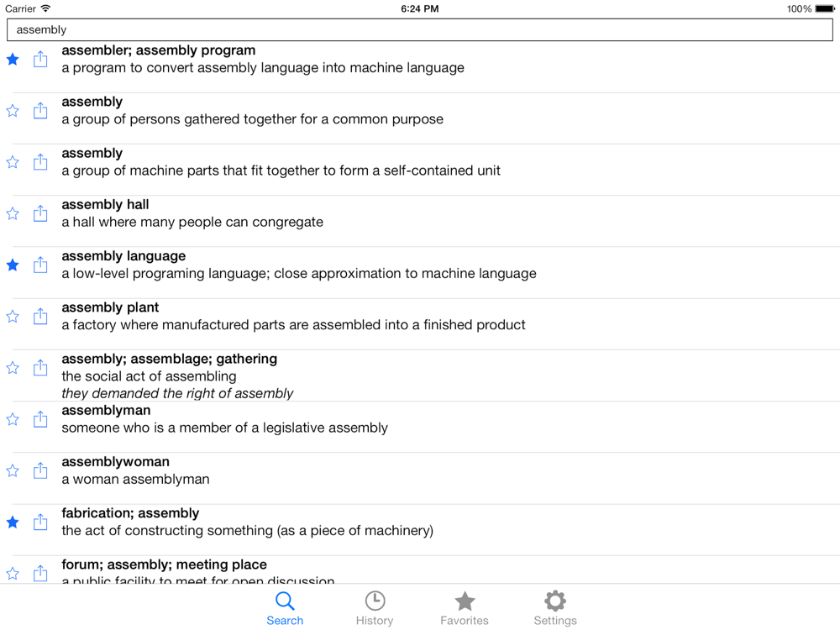
Task: Favorite the 'assembly hall' entry
Action: click(13, 213)
